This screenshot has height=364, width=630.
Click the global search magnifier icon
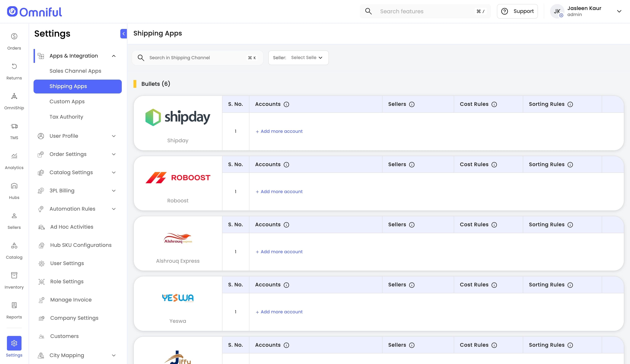[x=368, y=11]
